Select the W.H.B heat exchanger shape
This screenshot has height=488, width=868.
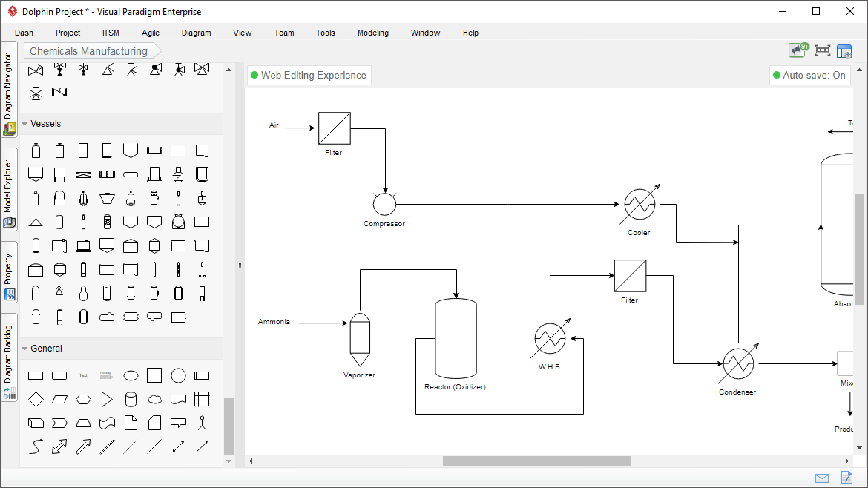(550, 338)
